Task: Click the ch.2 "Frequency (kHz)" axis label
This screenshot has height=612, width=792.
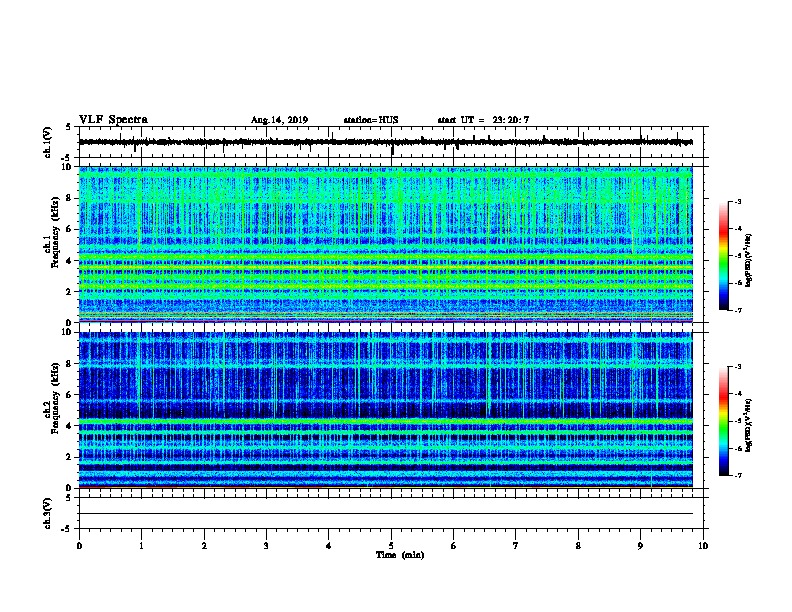Action: (55, 397)
